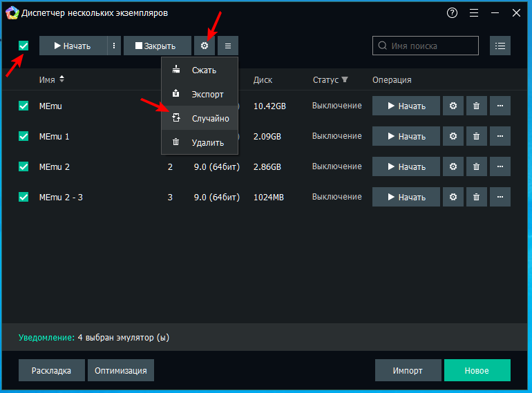532x393 pixels.
Task: Start the MEmu 2 instance
Action: click(406, 166)
